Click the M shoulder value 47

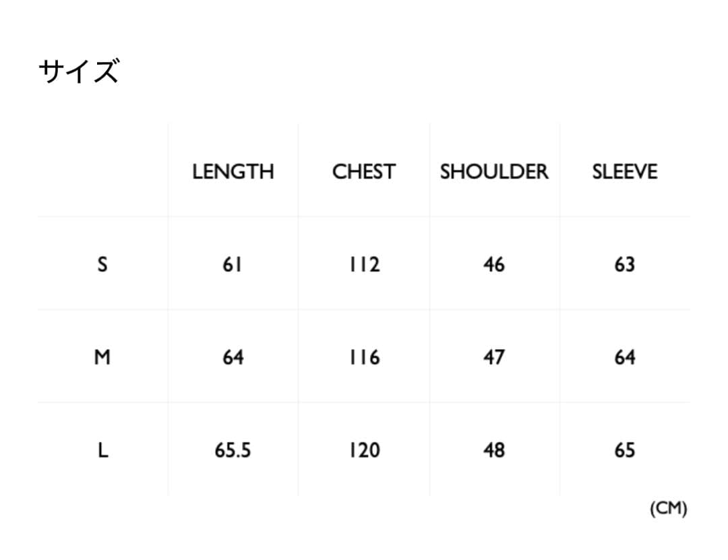494,357
